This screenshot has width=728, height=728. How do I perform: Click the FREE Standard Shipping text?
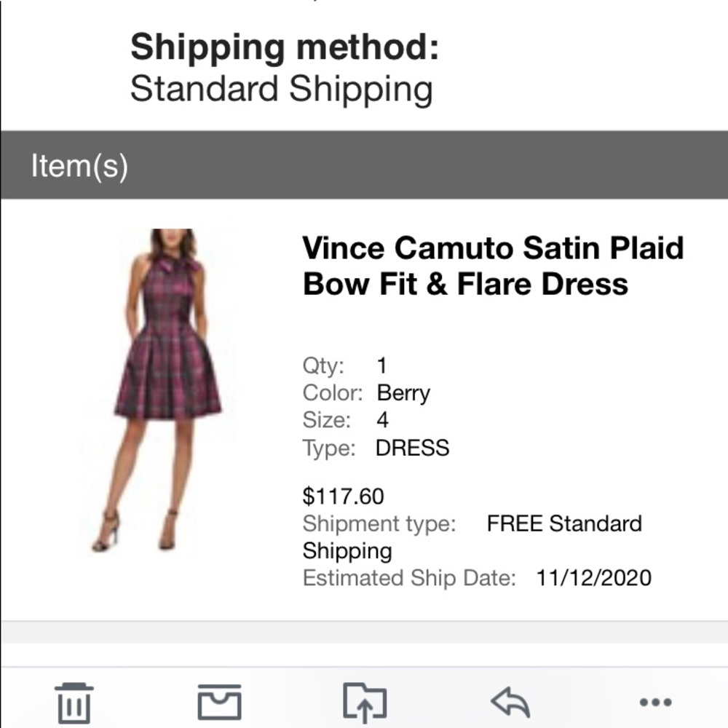[x=564, y=523]
